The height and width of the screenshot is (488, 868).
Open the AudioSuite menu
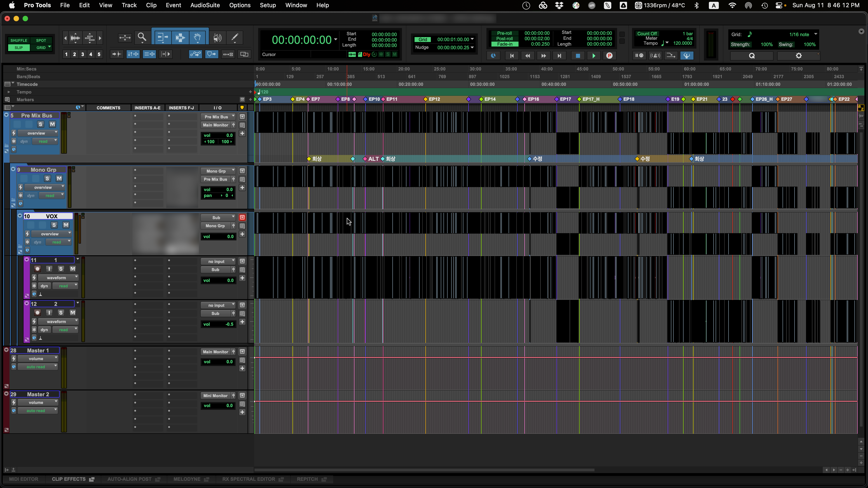[205, 5]
